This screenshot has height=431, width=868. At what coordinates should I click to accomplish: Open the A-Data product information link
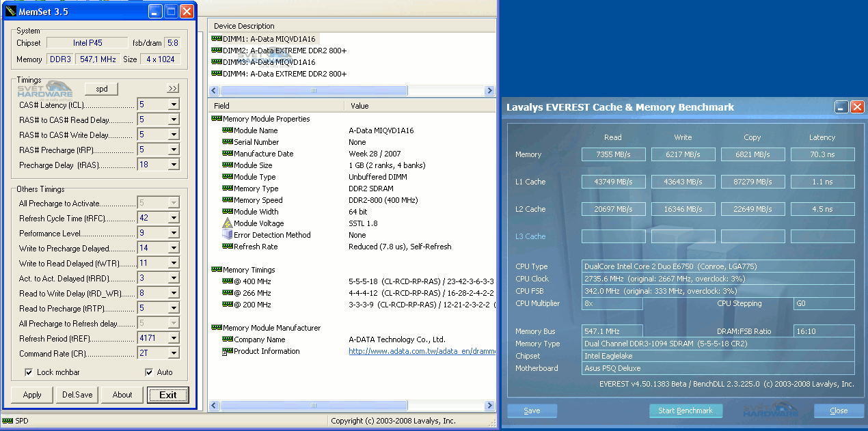pyautogui.click(x=422, y=351)
